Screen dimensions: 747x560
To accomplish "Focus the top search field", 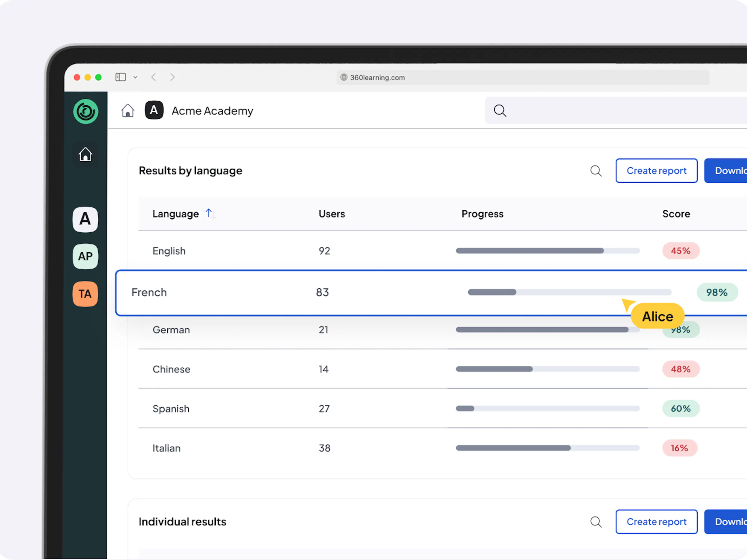I will [x=616, y=110].
